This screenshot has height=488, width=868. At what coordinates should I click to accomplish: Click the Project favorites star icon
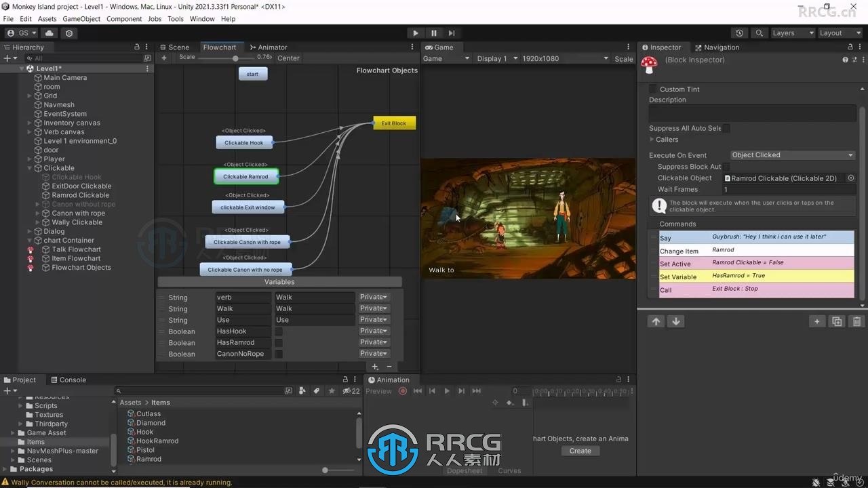[x=332, y=391]
